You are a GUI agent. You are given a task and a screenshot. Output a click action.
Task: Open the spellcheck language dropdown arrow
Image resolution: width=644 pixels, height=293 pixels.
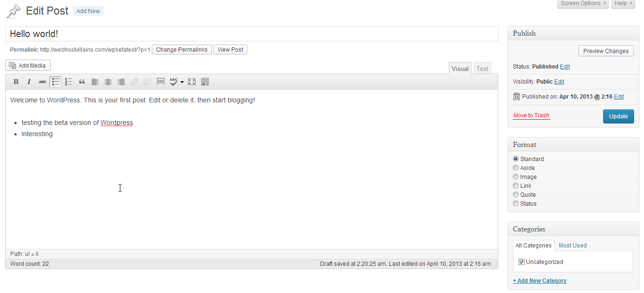click(x=182, y=82)
